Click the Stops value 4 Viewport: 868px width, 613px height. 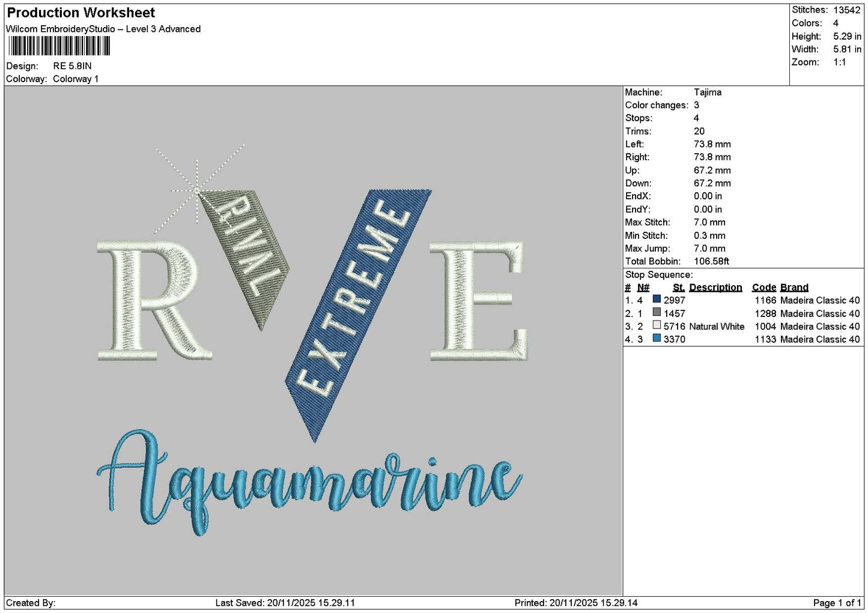(696, 118)
